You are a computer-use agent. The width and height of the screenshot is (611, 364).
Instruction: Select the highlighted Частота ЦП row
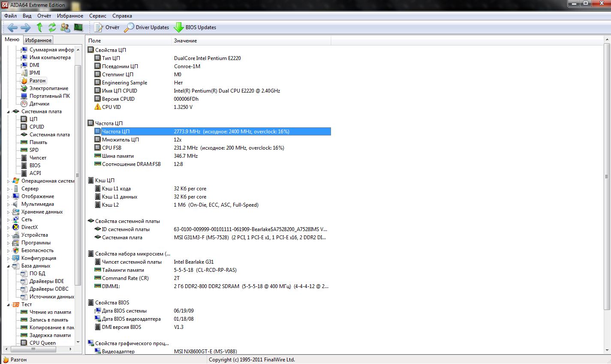click(x=212, y=132)
